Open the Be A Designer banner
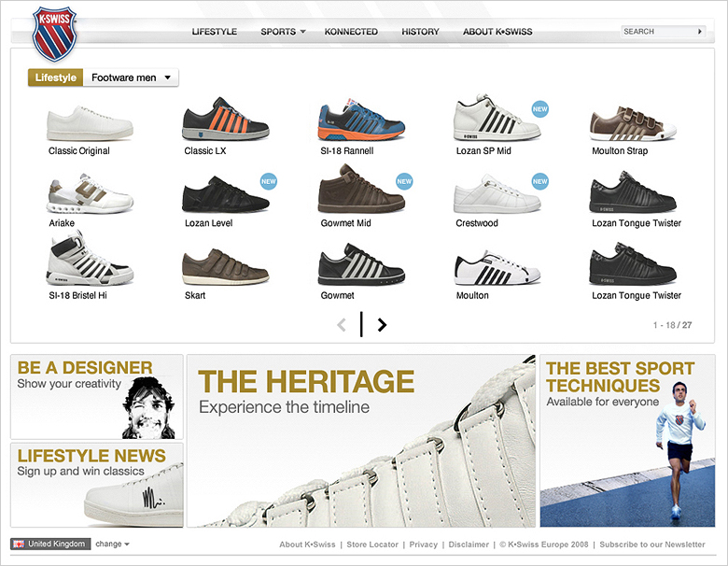The width and height of the screenshot is (728, 566). point(97,397)
